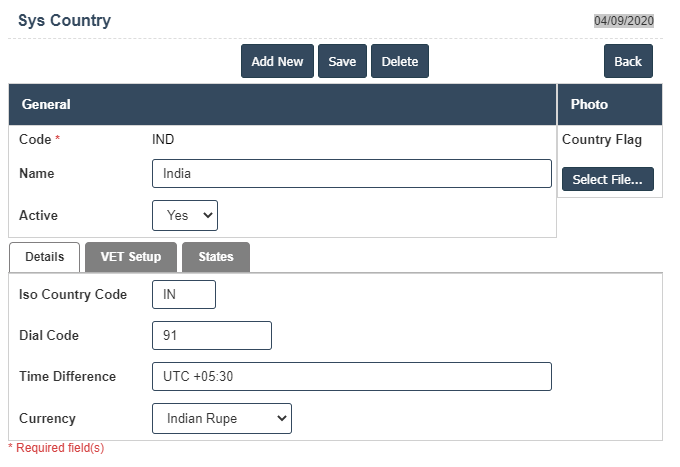
Task: Click the IND code value
Action: click(x=163, y=139)
